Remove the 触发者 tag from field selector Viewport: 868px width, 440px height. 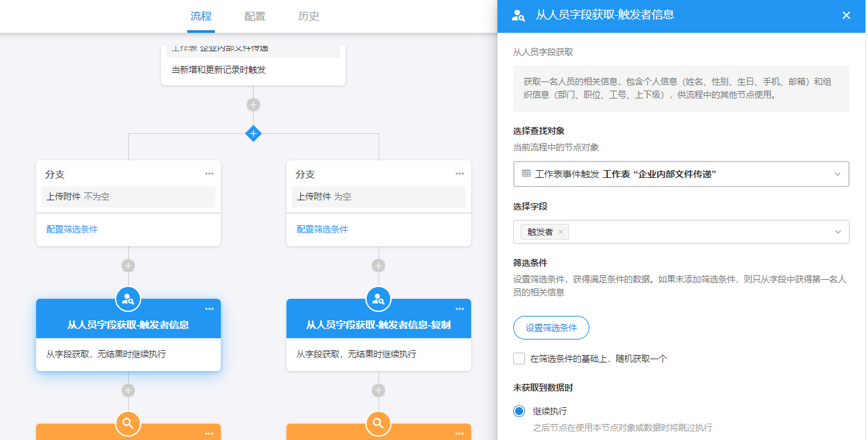coord(560,232)
